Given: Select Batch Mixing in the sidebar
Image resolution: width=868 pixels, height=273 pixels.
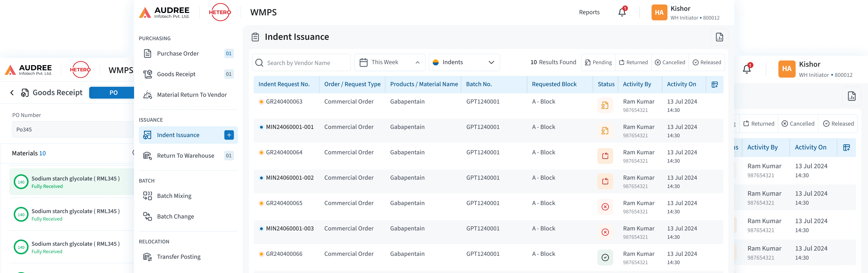Looking at the screenshot, I should [x=174, y=196].
